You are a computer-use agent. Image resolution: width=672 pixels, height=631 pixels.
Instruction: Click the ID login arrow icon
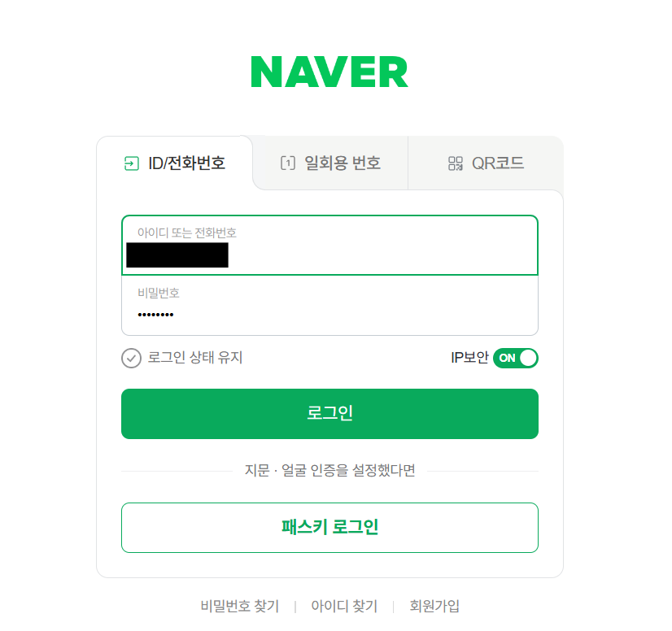pos(132,163)
